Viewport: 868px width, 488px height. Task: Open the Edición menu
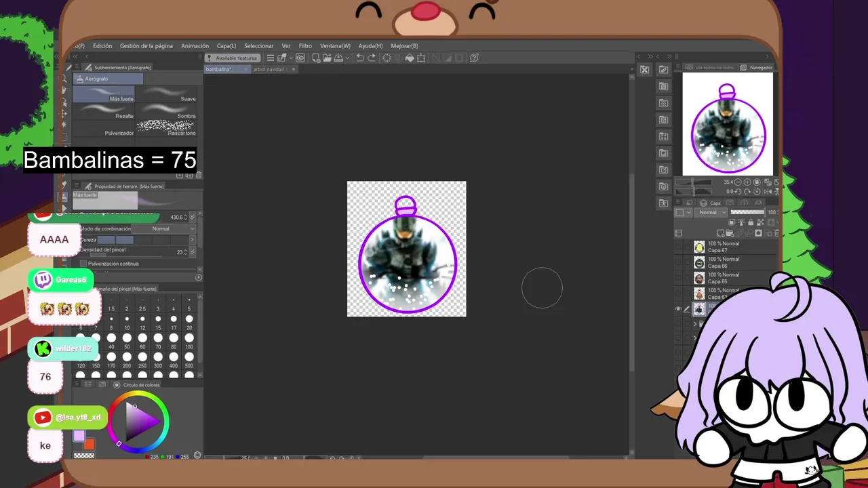102,46
